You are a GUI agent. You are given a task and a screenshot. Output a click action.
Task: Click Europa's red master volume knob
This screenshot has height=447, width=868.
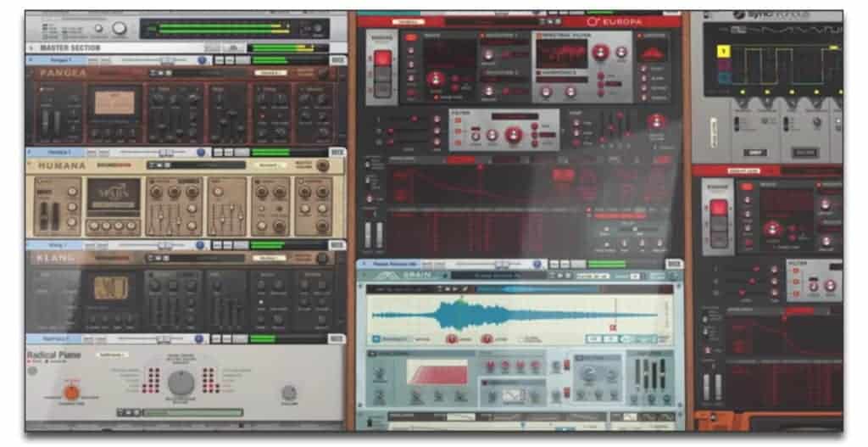pos(657,122)
